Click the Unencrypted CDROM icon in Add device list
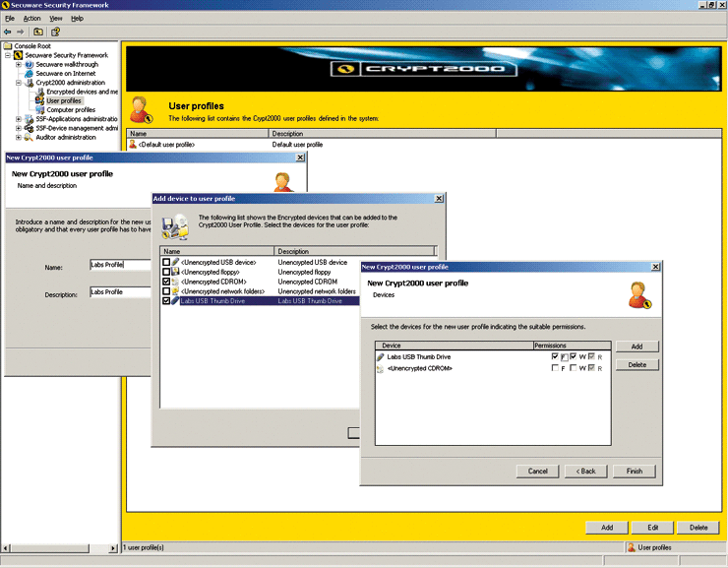 tap(175, 282)
